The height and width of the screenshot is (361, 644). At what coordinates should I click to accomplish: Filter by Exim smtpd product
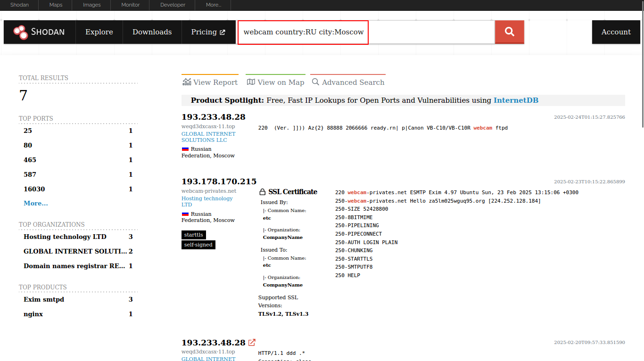click(x=78, y=299)
